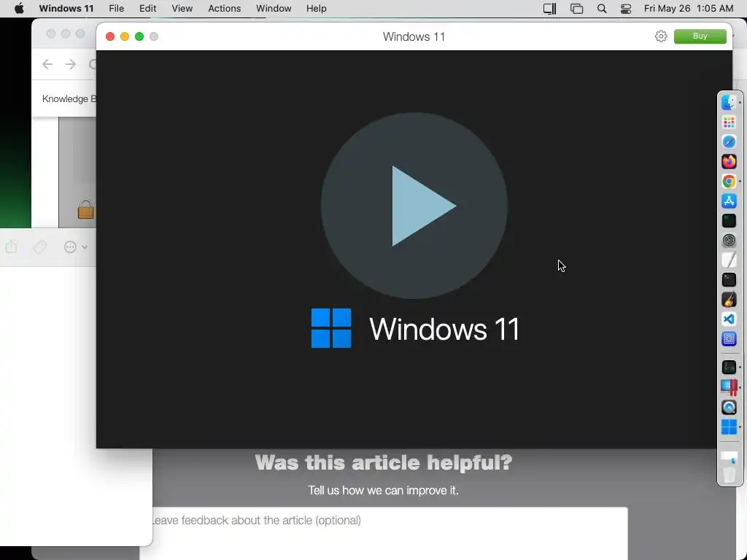747x560 pixels.
Task: Launch Visual Studio Code from the Dock
Action: tap(729, 319)
